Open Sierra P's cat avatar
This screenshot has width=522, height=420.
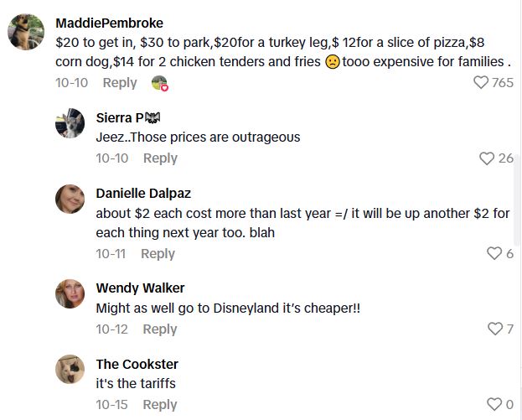[x=70, y=123]
